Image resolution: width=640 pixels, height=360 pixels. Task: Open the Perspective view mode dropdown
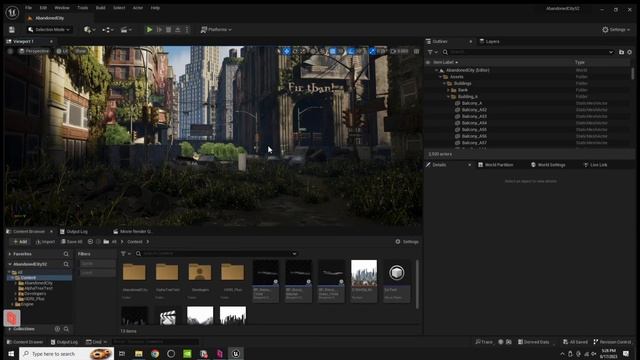point(34,51)
